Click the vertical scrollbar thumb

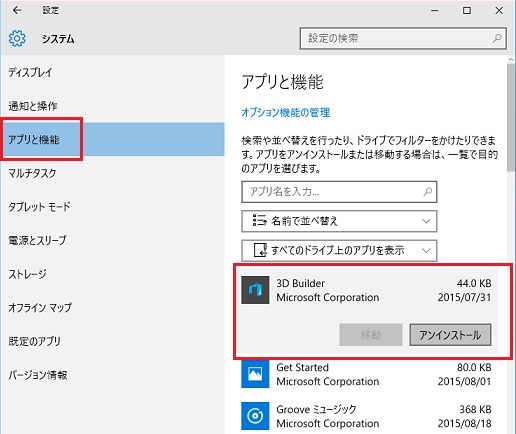pyautogui.click(x=511, y=117)
